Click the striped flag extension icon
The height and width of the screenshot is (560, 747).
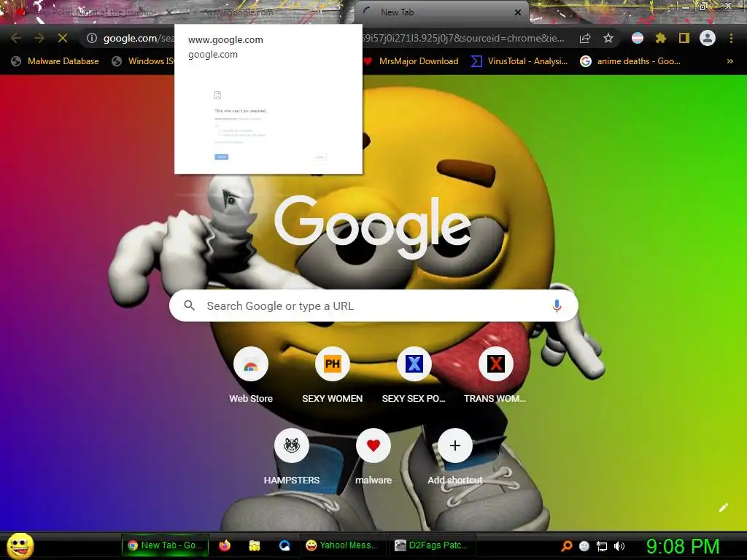[x=638, y=38]
